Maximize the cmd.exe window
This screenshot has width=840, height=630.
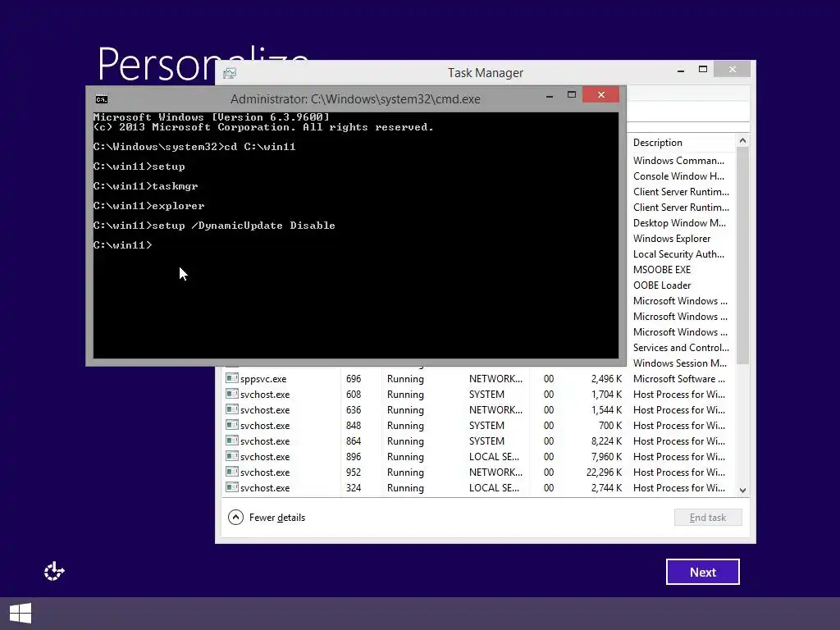[x=572, y=95]
